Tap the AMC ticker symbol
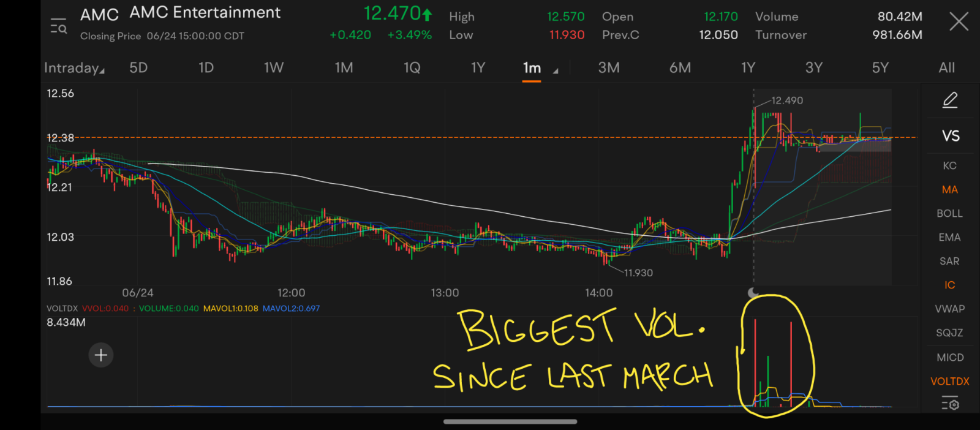 coord(99,15)
